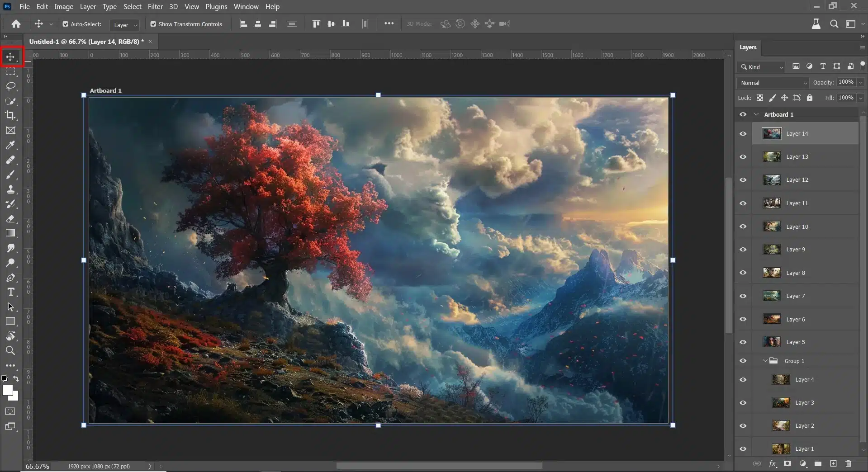The width and height of the screenshot is (868, 472).
Task: Click the Layer 9 thumbnail
Action: pos(772,250)
